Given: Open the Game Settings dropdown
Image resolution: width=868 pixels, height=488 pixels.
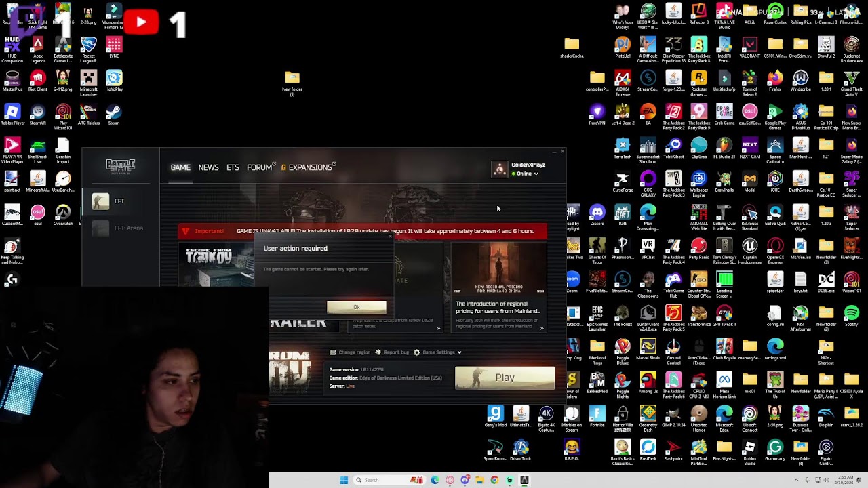Looking at the screenshot, I should 437,352.
